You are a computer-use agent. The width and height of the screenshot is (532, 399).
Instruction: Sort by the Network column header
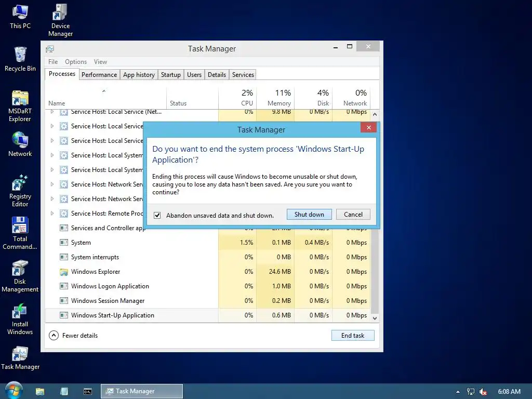click(352, 97)
